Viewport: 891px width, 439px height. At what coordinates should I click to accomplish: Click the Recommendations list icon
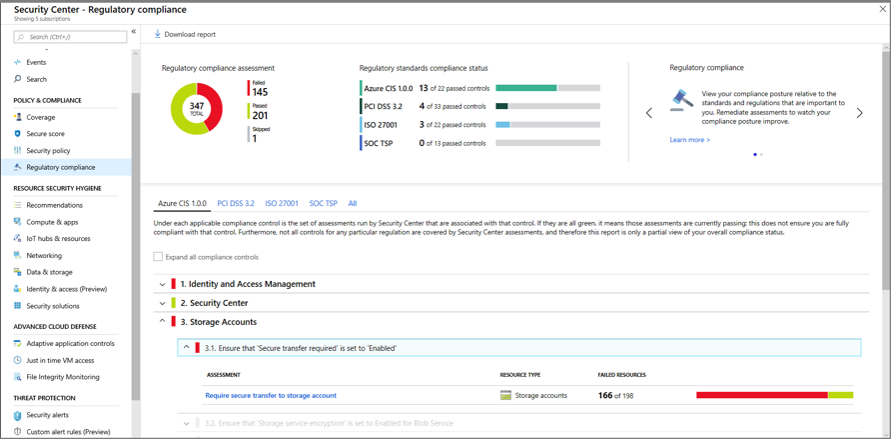18,205
